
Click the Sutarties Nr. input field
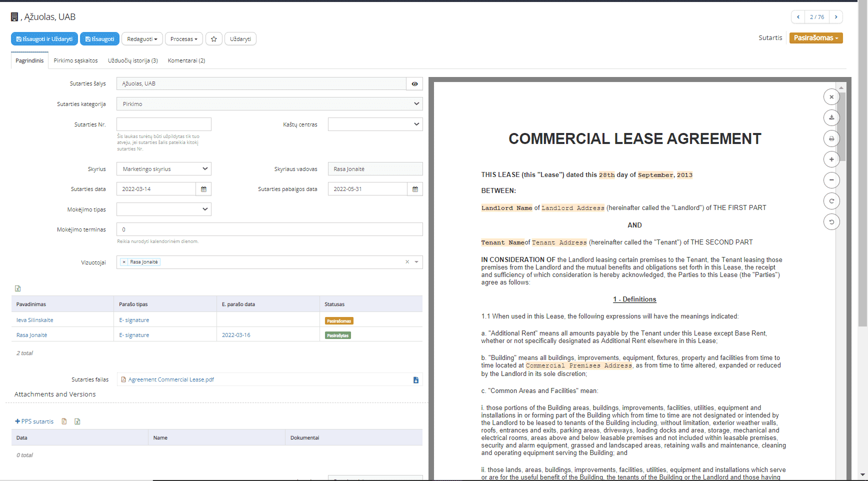click(163, 124)
